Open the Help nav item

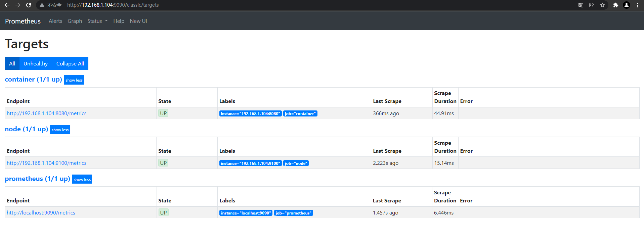pos(119,21)
